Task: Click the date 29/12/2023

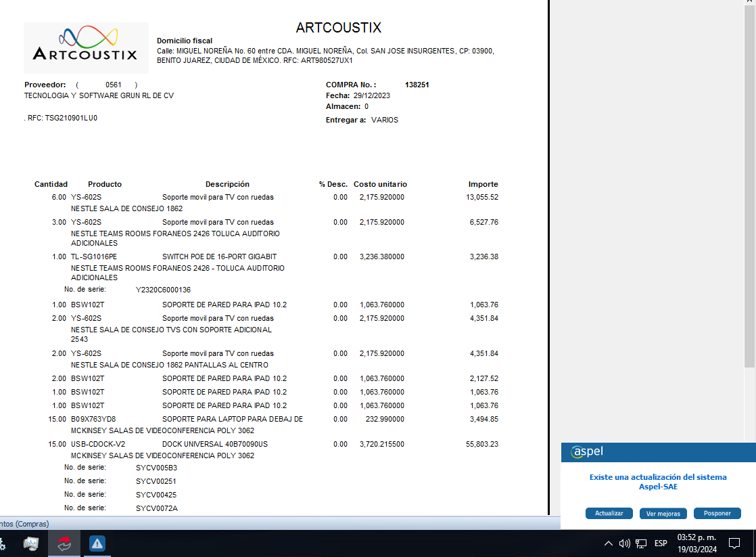Action: point(372,95)
